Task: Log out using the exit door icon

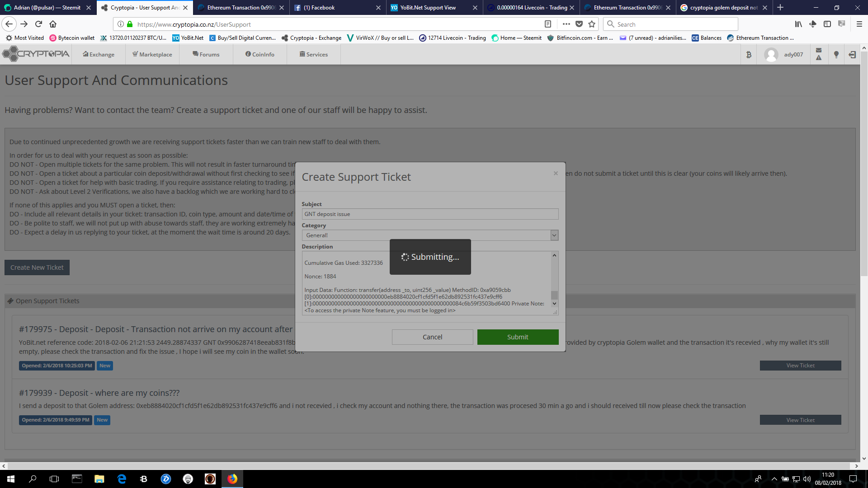Action: pos(852,54)
